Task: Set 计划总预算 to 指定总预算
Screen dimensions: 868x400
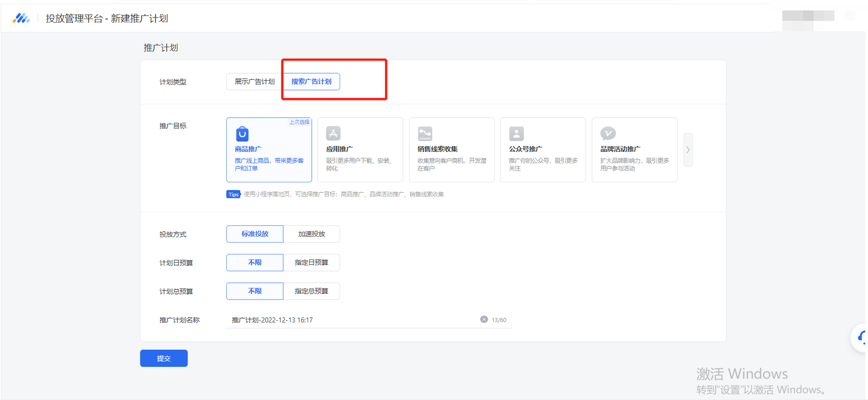Action: point(311,291)
